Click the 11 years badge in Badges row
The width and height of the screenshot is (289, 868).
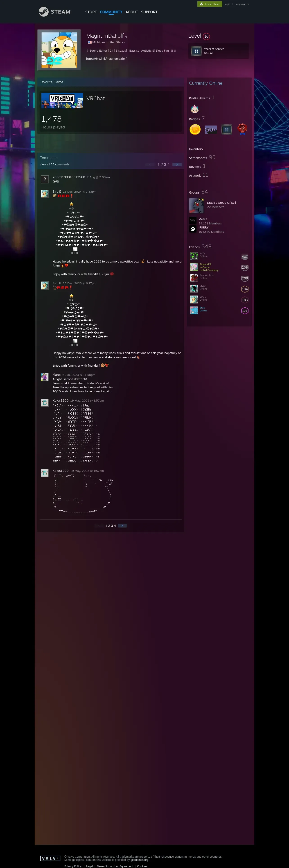(x=227, y=129)
